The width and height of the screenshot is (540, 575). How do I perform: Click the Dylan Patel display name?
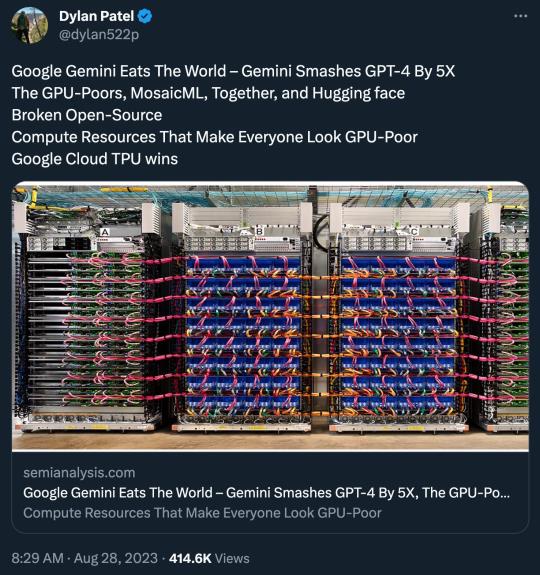tap(96, 16)
